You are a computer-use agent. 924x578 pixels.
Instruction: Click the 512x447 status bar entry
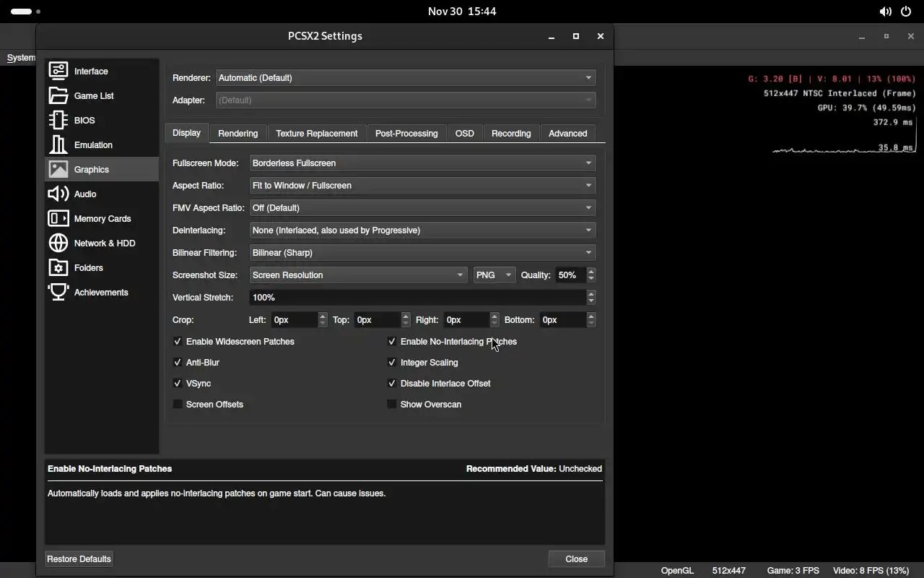point(729,570)
